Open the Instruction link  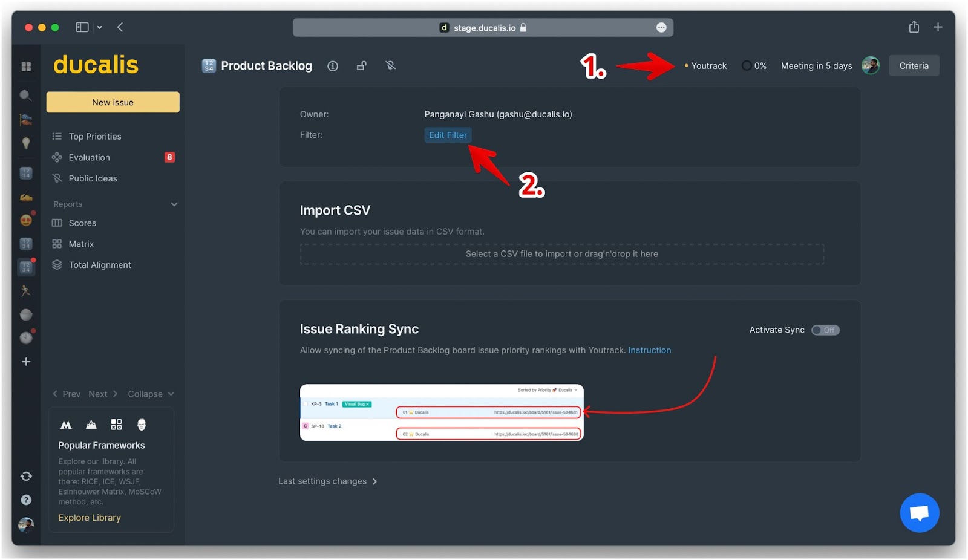tap(649, 350)
